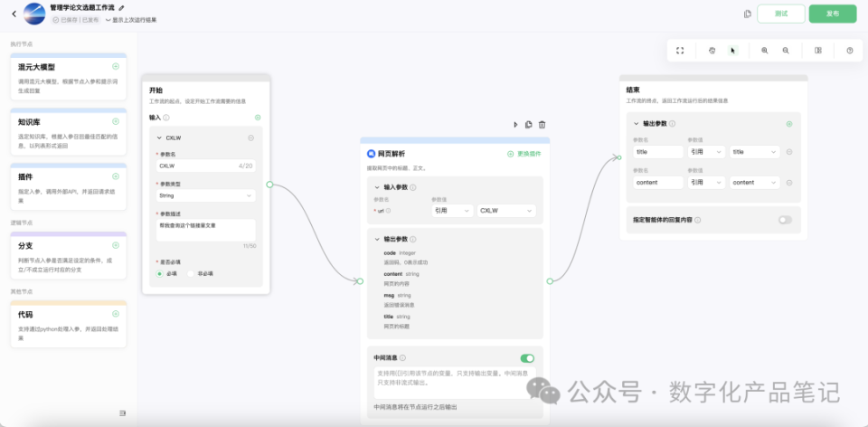Image resolution: width=868 pixels, height=427 pixels.
Task: Add an input parameter in the 开始 node
Action: 258,118
